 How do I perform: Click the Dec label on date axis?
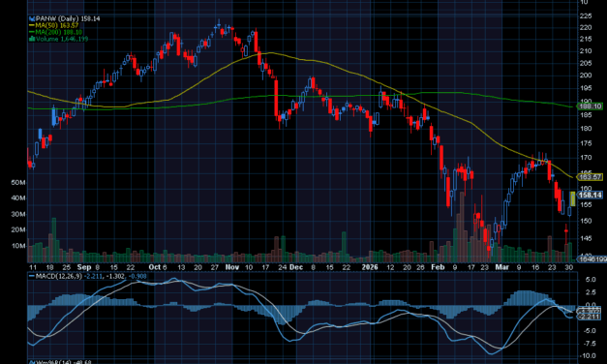(296, 267)
